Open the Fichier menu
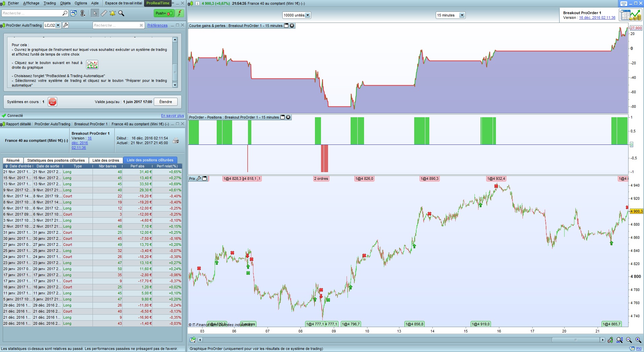Screen dimensions: 644x352 tap(13, 3)
